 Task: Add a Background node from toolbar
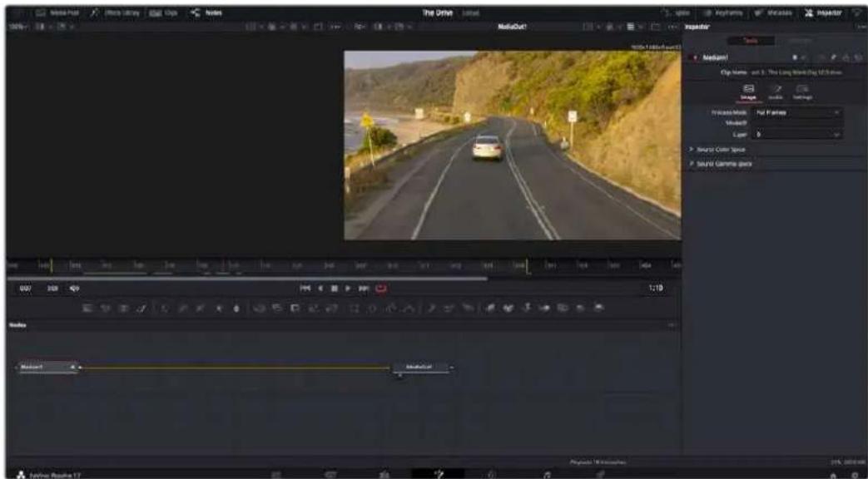(87, 308)
